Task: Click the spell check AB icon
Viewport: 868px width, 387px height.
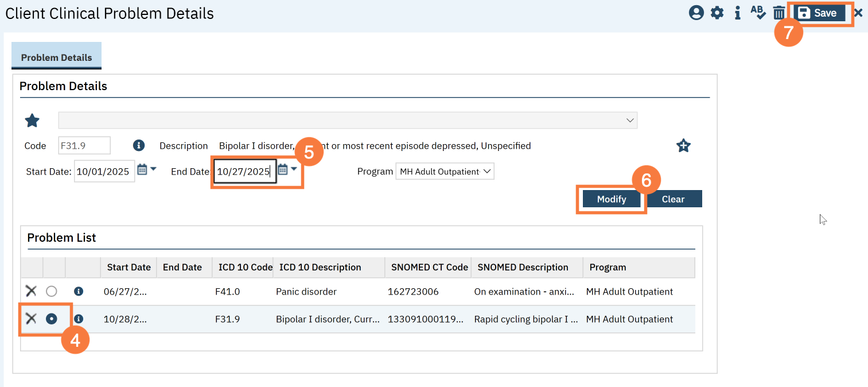Action: (x=758, y=13)
